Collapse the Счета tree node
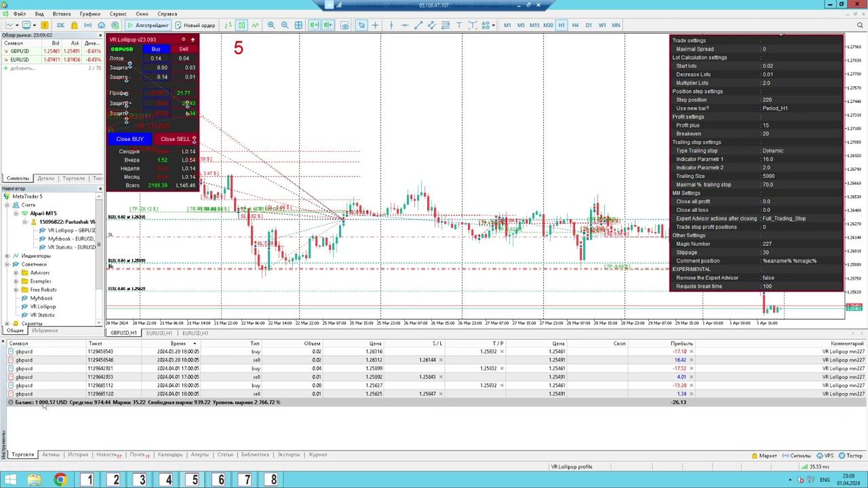The image size is (868, 488). pos(7,205)
